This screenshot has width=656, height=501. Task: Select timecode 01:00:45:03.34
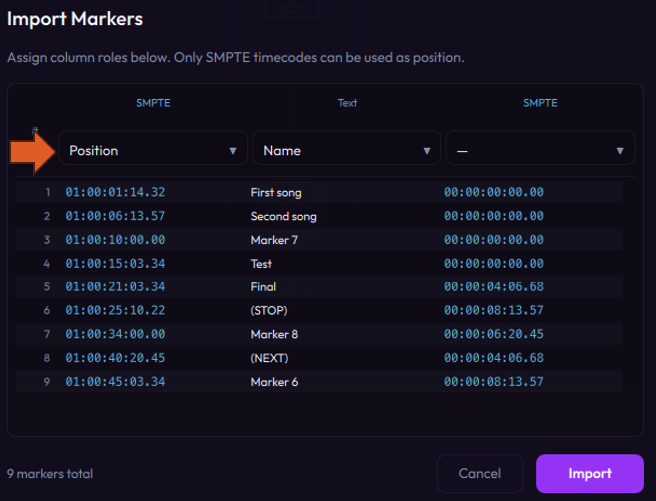(x=115, y=382)
